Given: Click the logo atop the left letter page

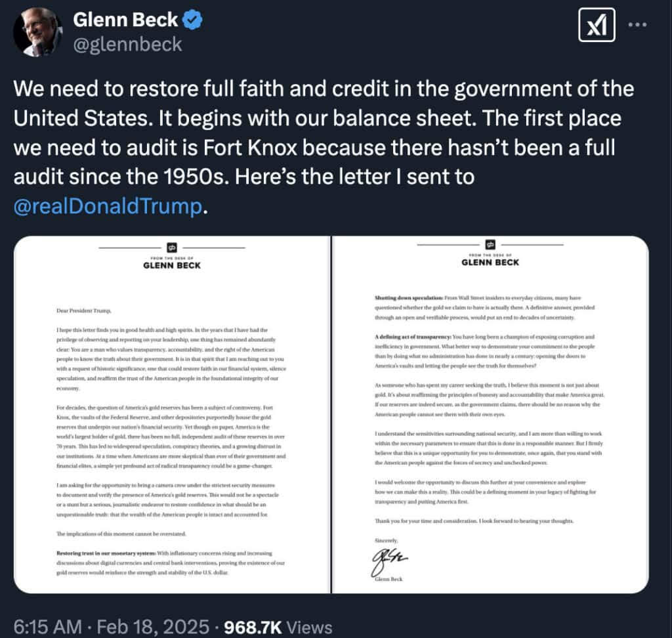Looking at the screenshot, I should click(x=172, y=247).
